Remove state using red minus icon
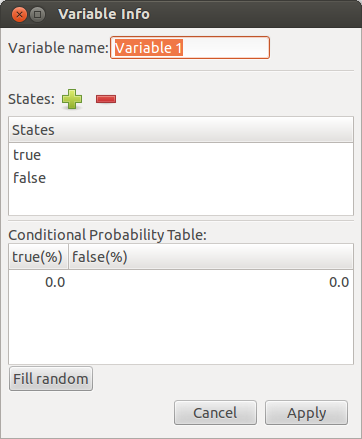Image resolution: width=362 pixels, height=439 pixels. (x=106, y=99)
